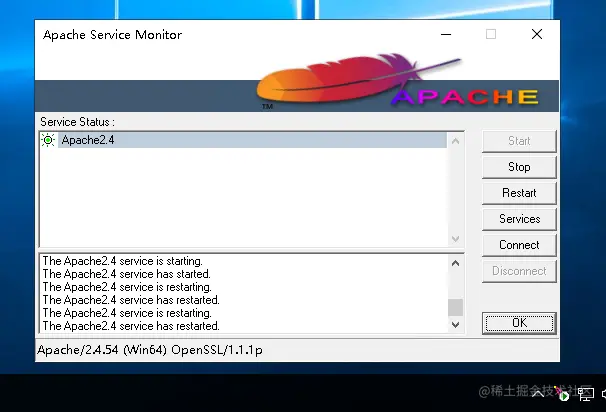
Task: Click the disabled Disconnect button
Action: click(519, 271)
